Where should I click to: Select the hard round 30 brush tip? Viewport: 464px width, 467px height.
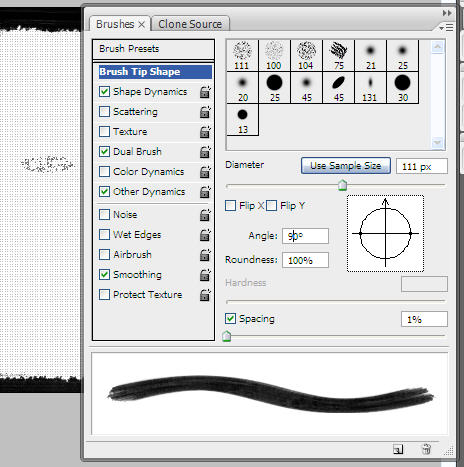click(x=402, y=87)
